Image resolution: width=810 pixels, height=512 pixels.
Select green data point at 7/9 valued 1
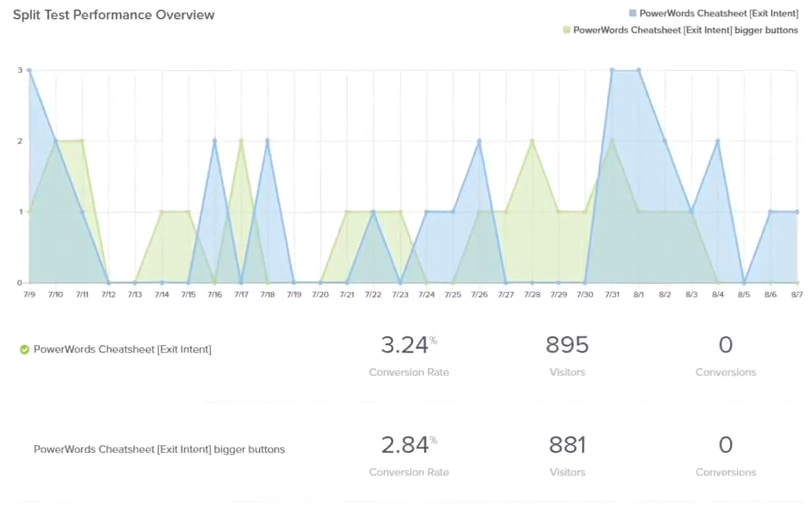[x=29, y=212]
